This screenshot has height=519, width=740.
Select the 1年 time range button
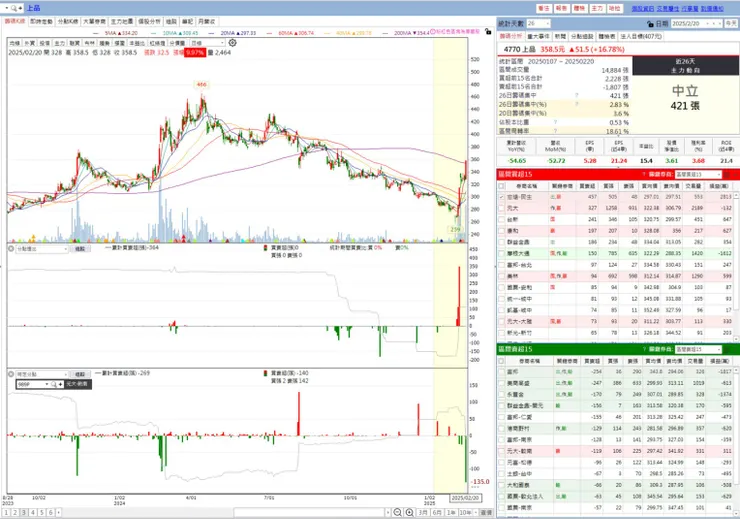[451, 512]
